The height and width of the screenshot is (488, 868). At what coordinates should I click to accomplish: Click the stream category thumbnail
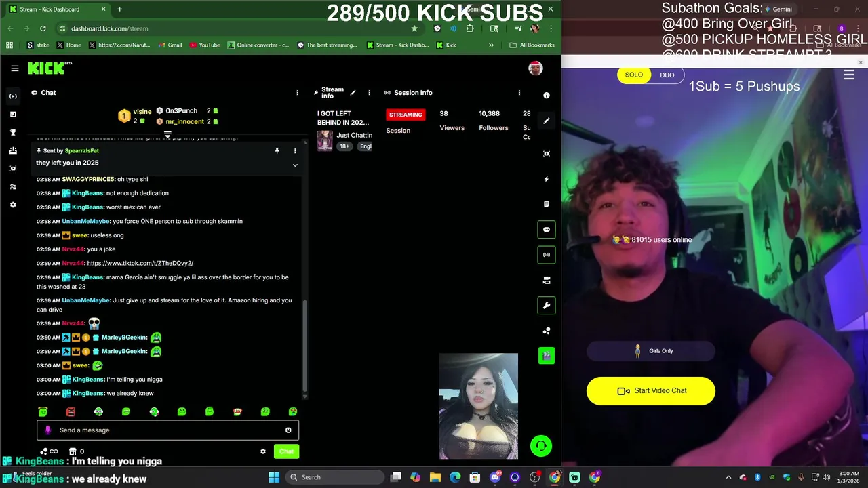(325, 140)
